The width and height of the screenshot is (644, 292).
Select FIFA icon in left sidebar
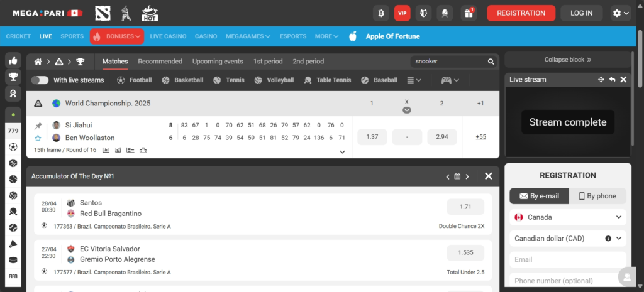point(13,276)
